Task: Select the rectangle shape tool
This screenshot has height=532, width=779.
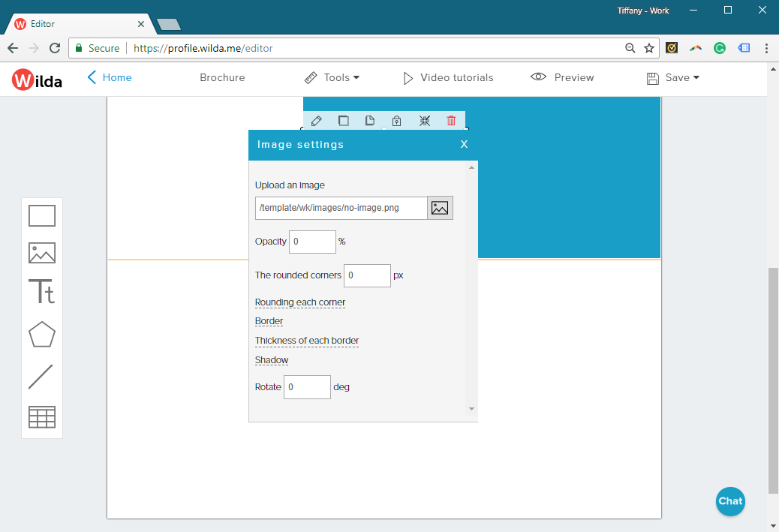Action: (42, 216)
